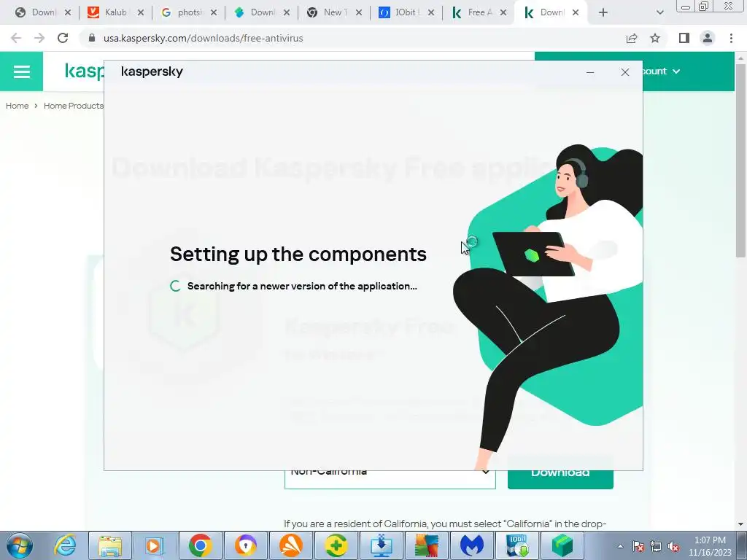Close the New Tab tab
The image size is (747, 560).
click(x=359, y=13)
